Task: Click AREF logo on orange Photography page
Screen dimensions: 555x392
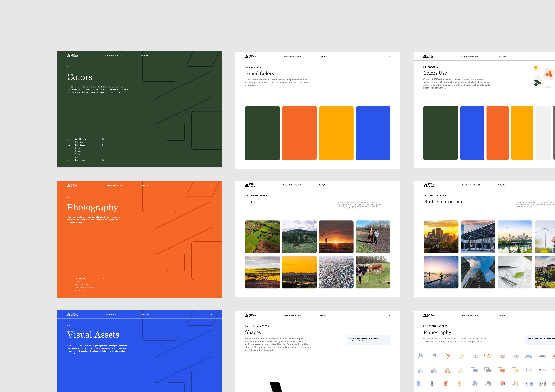Action: (72, 186)
